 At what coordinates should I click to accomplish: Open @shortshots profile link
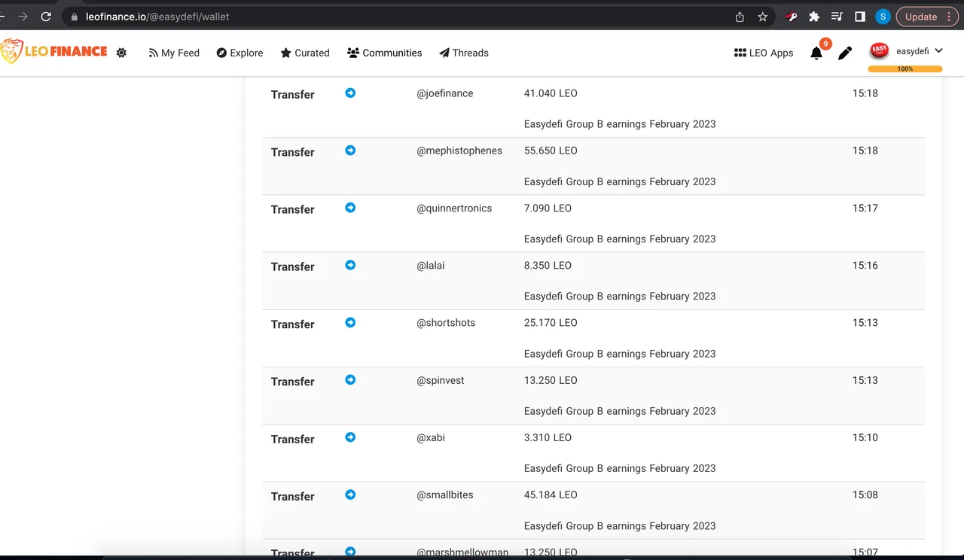(446, 322)
